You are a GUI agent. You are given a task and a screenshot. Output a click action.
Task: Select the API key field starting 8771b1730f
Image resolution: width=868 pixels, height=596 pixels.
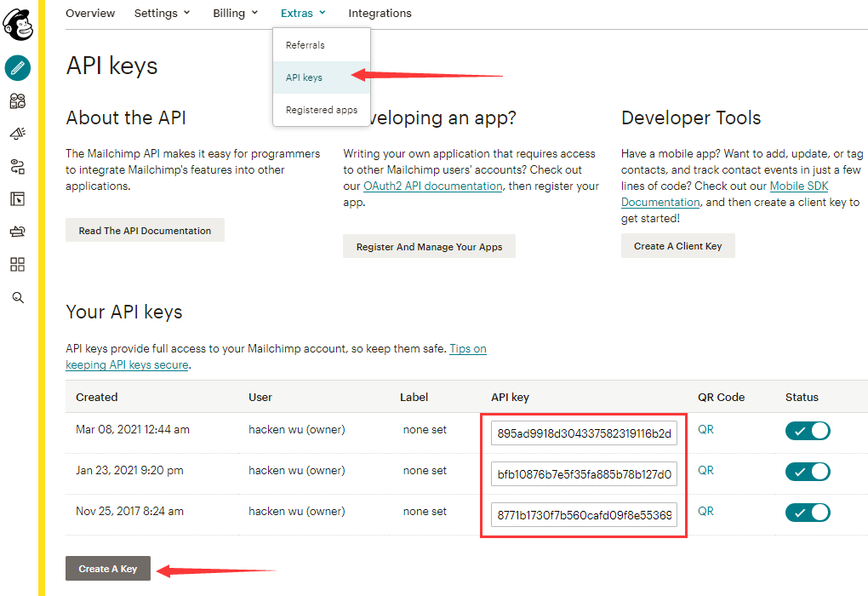(x=584, y=514)
